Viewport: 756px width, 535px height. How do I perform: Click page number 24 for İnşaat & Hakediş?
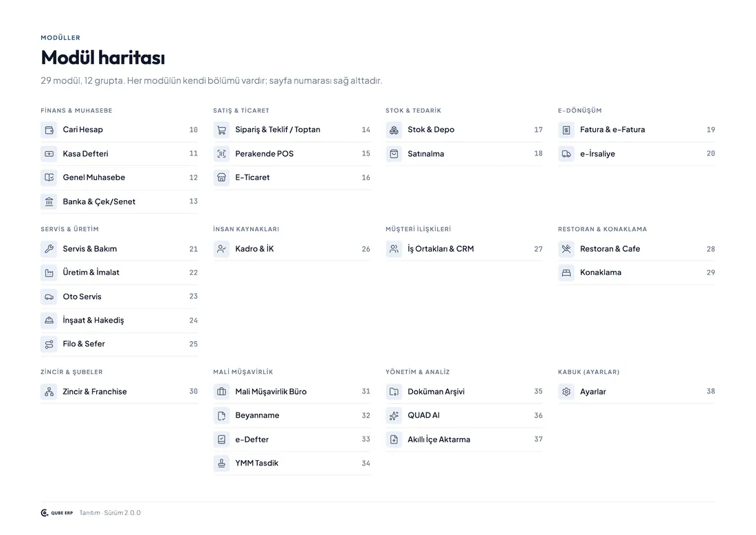pos(193,320)
